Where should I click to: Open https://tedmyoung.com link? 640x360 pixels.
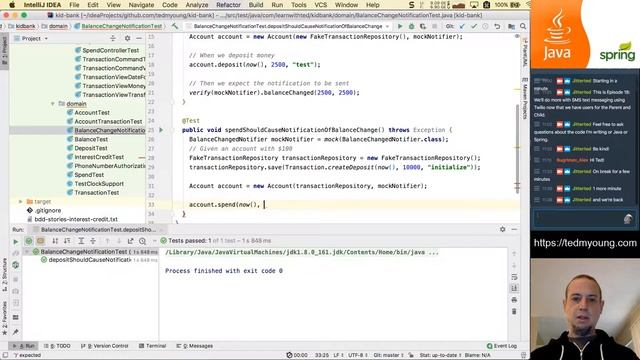pyautogui.click(x=585, y=243)
